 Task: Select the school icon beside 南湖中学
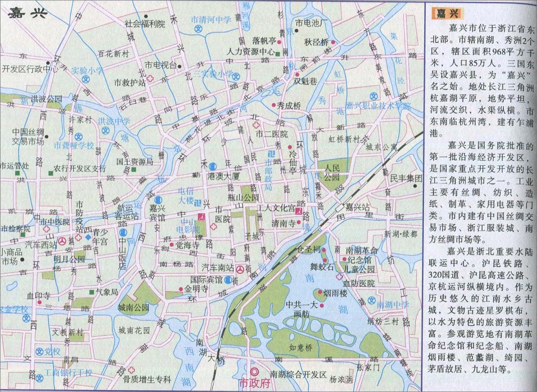point(372,300)
